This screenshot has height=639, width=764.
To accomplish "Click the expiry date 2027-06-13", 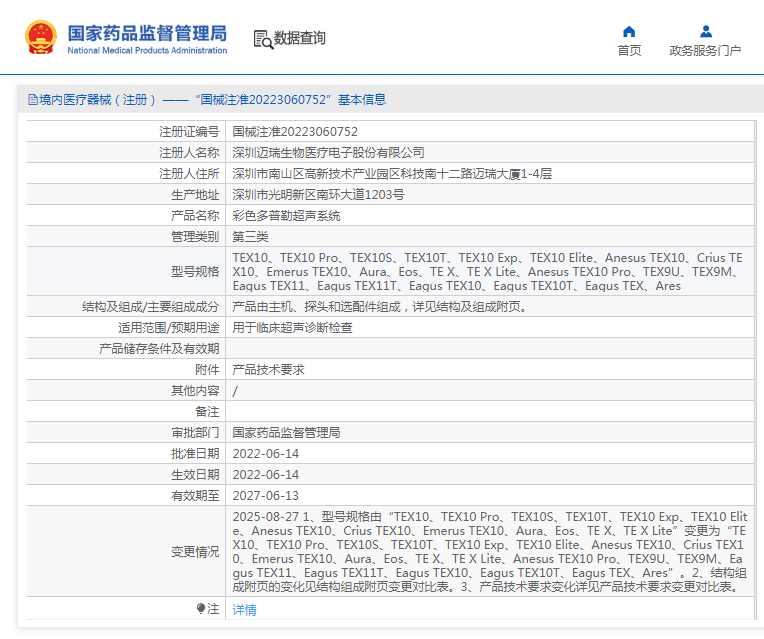I will tap(266, 495).
